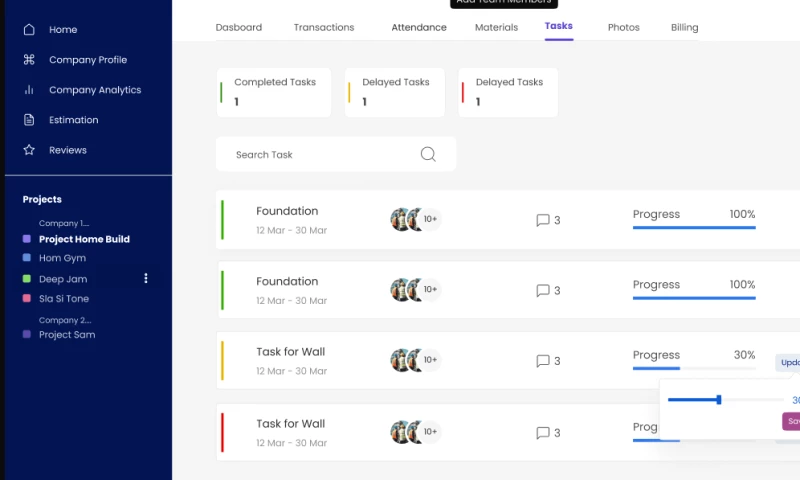Open the Materials tab
The height and width of the screenshot is (480, 800).
click(x=496, y=28)
